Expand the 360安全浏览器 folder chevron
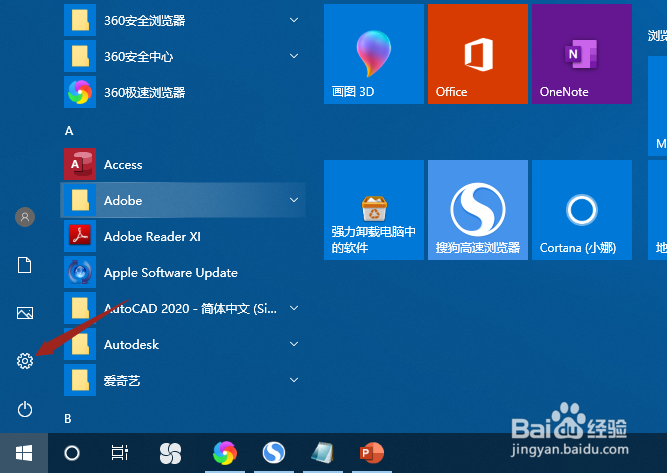 pos(294,20)
